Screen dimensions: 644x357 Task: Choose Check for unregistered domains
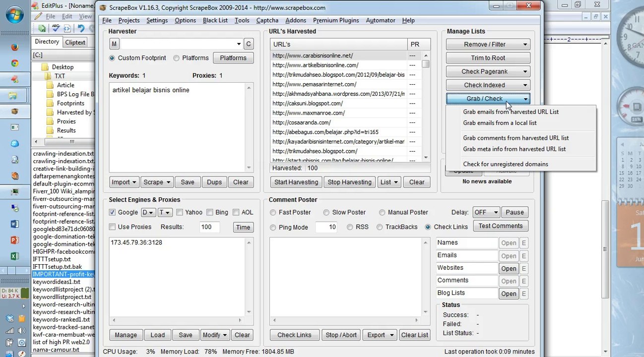coord(505,164)
